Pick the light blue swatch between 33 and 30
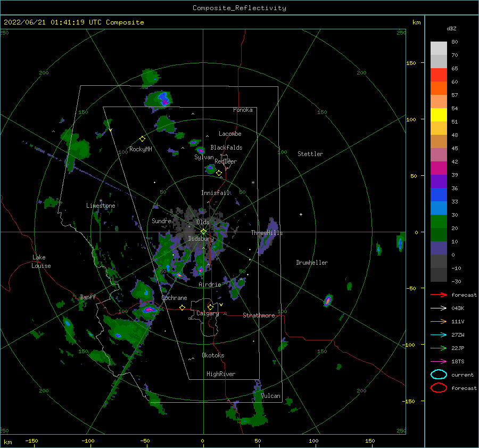 [439, 208]
